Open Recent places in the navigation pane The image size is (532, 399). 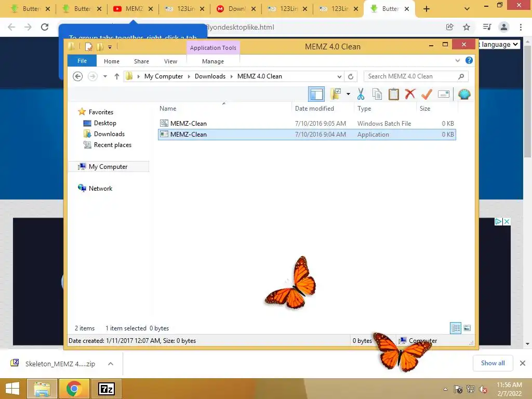pos(113,145)
